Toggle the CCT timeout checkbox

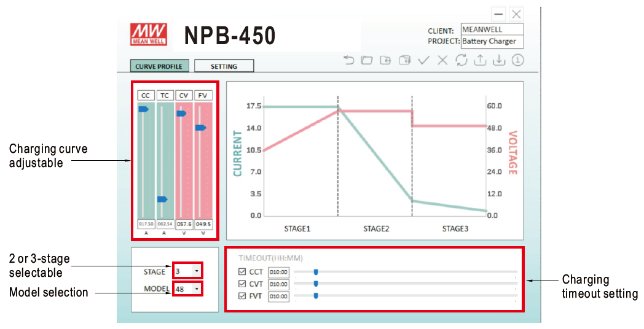(242, 271)
